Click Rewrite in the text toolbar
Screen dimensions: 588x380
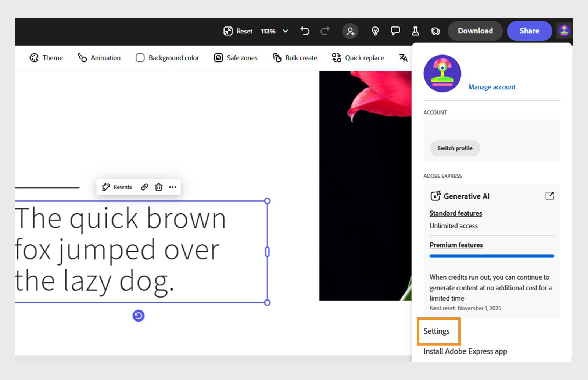117,187
